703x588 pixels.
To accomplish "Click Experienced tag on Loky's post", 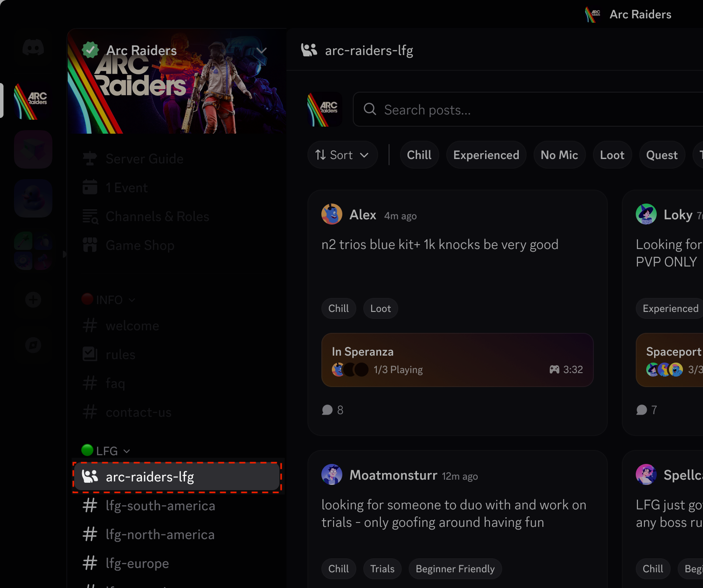I will [x=669, y=308].
